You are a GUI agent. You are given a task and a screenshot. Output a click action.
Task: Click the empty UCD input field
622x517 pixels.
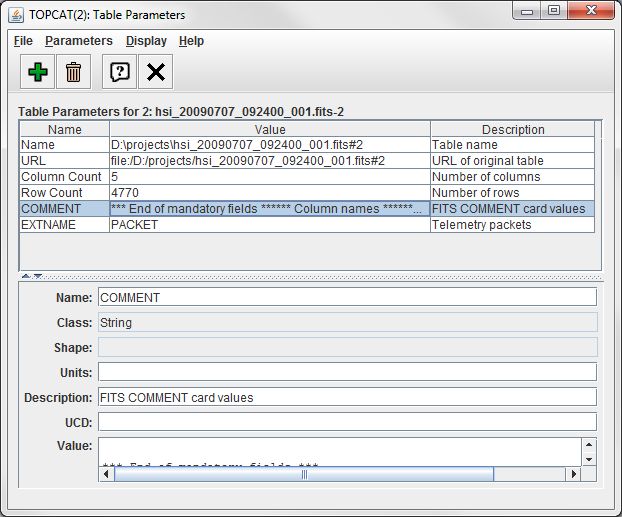tap(347, 422)
